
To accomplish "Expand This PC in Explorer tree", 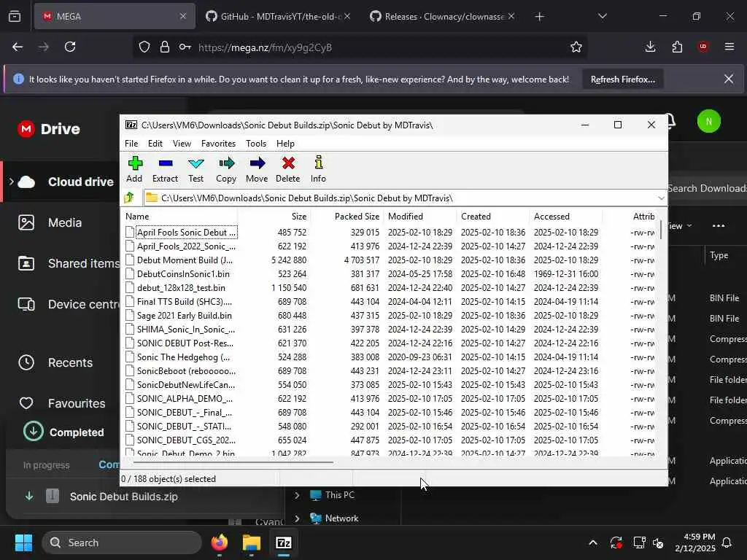I will pyautogui.click(x=297, y=495).
